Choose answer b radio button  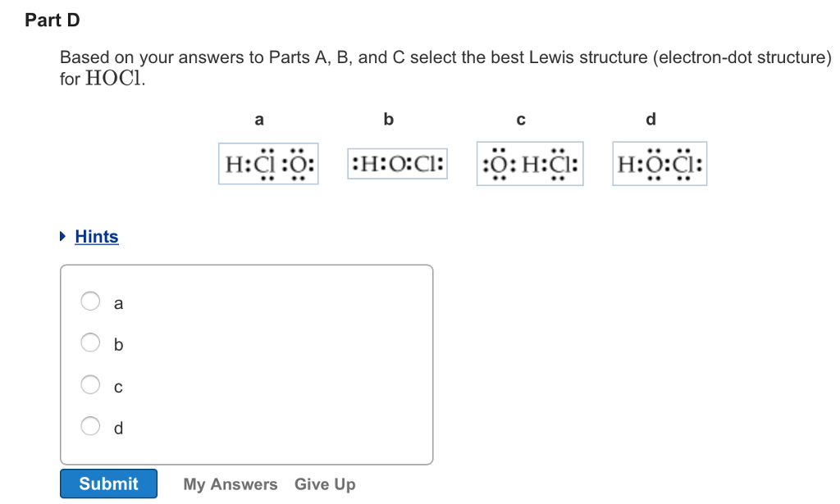[x=90, y=343]
